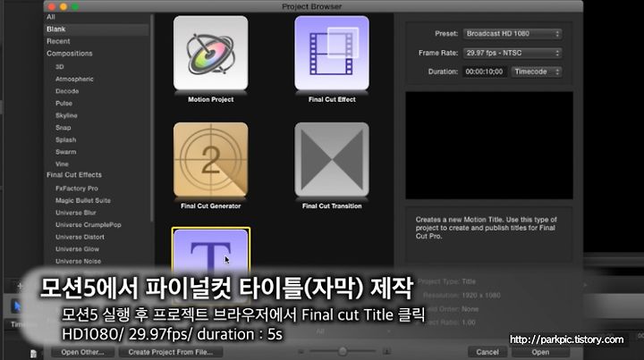
Task: Click the black preview area
Action: [x=489, y=145]
